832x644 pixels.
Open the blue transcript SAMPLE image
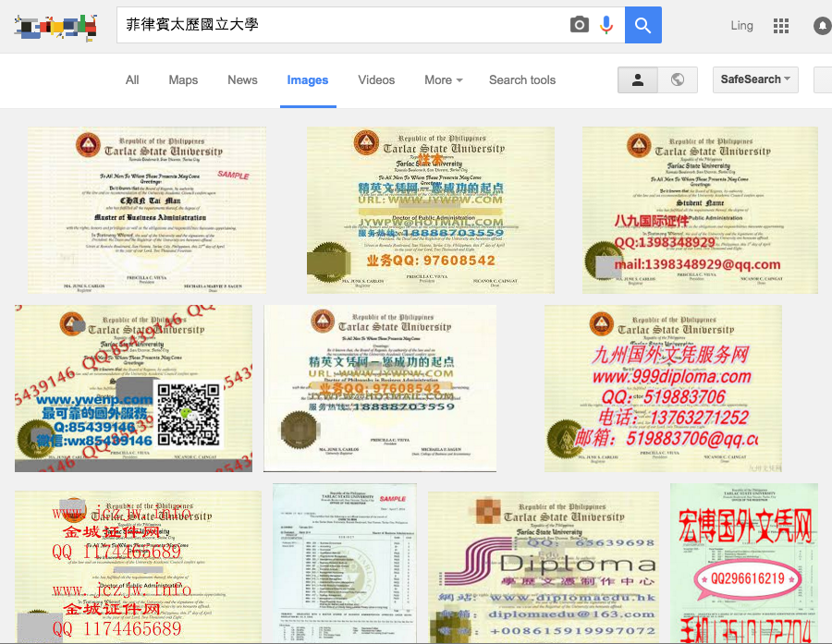coord(345,564)
